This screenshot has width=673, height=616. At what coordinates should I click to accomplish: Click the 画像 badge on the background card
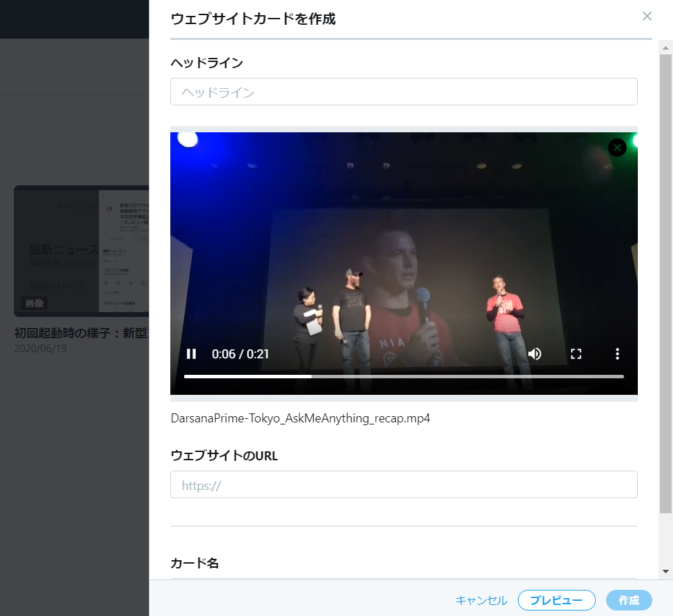pos(34,303)
